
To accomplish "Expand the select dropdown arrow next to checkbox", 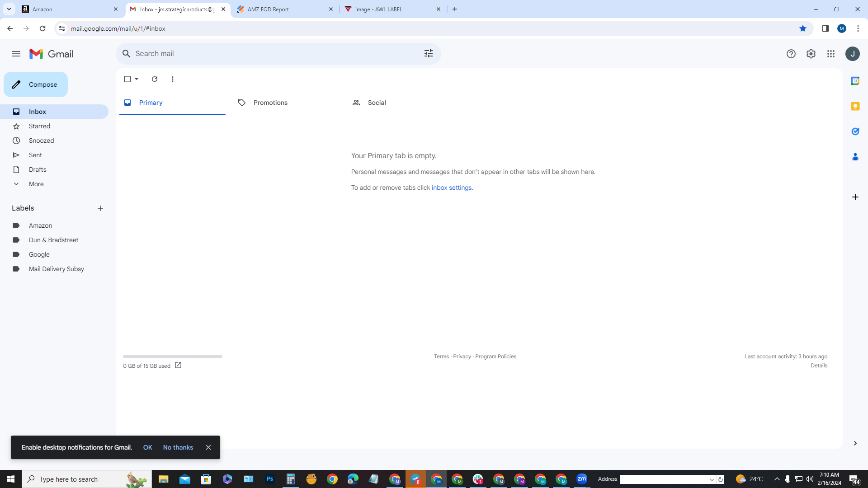I will click(x=137, y=79).
